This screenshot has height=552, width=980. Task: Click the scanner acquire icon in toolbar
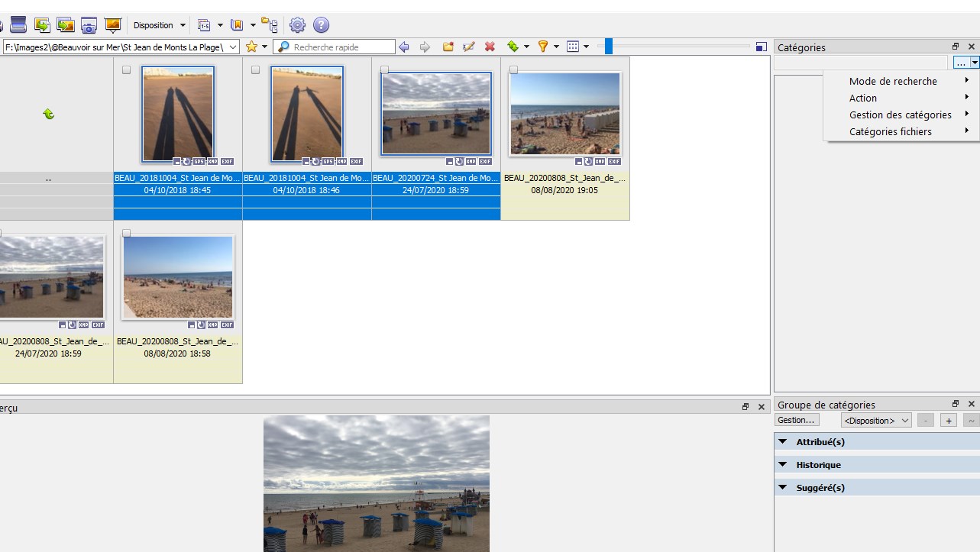(x=18, y=25)
